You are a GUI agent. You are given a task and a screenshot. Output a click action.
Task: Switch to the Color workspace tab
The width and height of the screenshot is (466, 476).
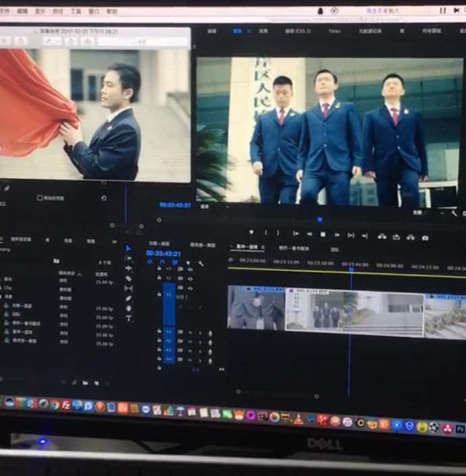[x=238, y=31]
